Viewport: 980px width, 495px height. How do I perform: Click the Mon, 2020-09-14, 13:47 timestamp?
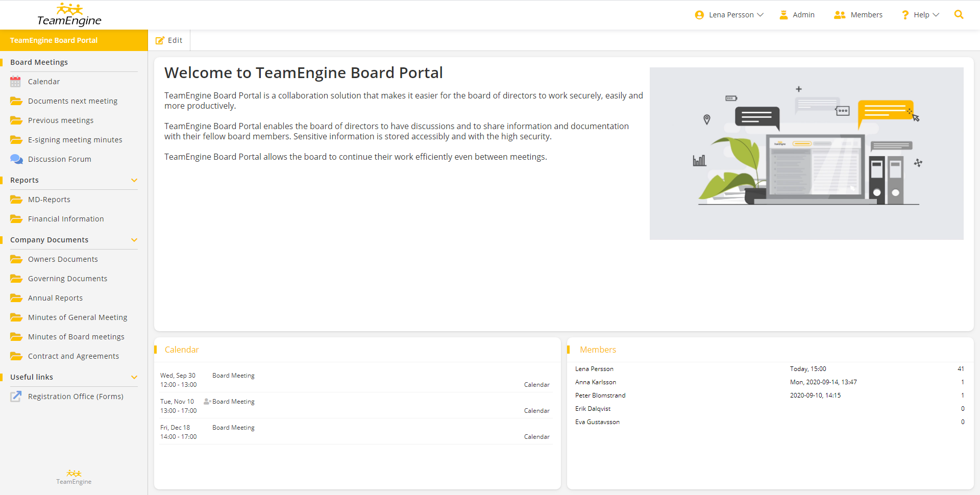click(823, 382)
